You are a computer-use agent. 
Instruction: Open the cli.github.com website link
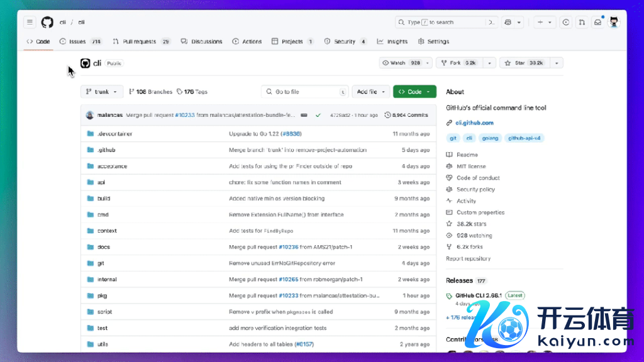tap(474, 123)
